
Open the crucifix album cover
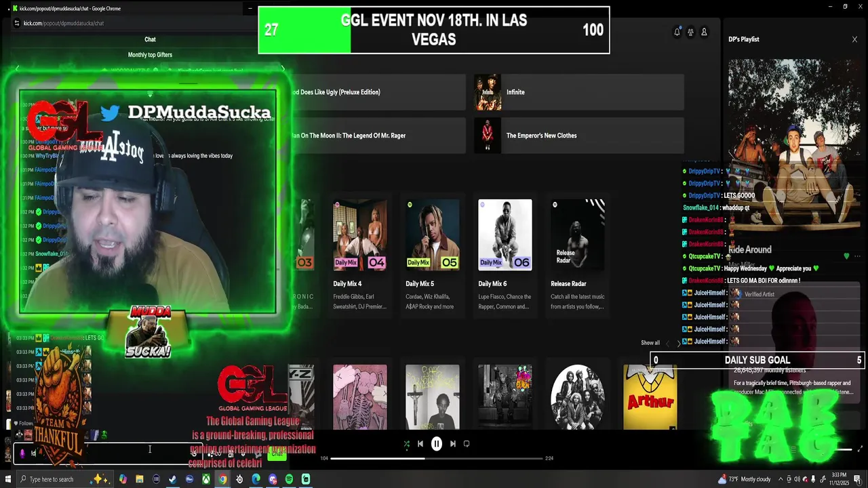[433, 397]
